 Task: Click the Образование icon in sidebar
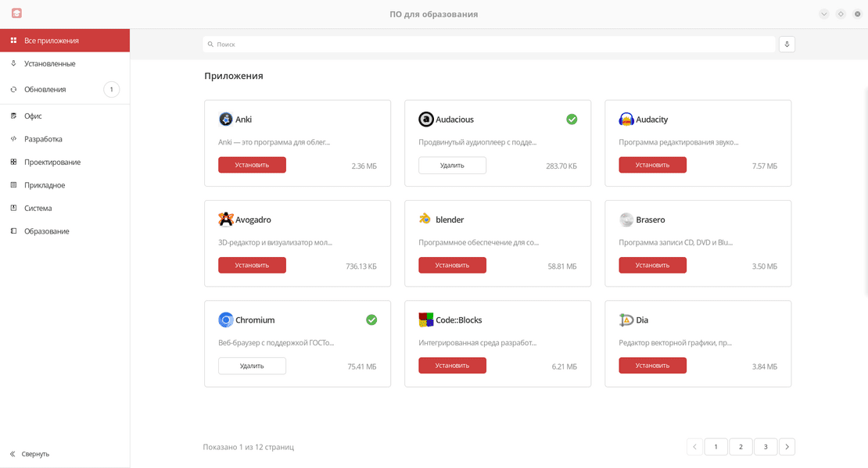14,231
